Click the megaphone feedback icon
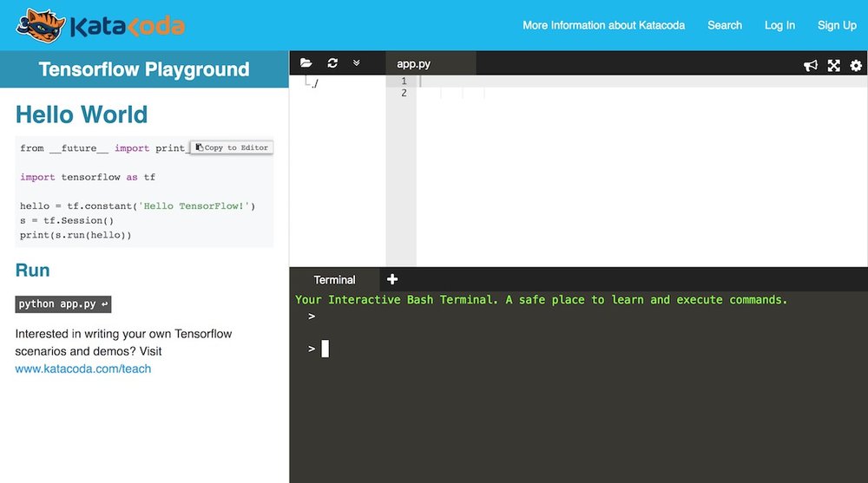Image resolution: width=868 pixels, height=483 pixels. point(811,66)
